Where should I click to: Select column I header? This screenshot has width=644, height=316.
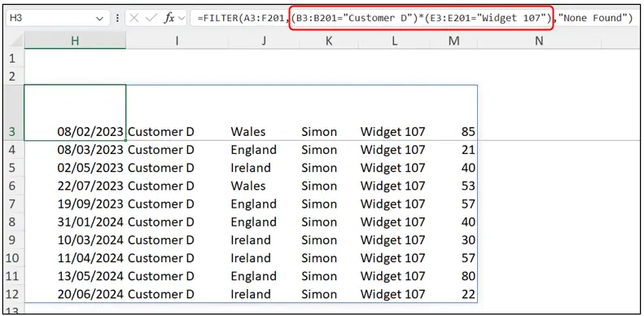[x=177, y=41]
